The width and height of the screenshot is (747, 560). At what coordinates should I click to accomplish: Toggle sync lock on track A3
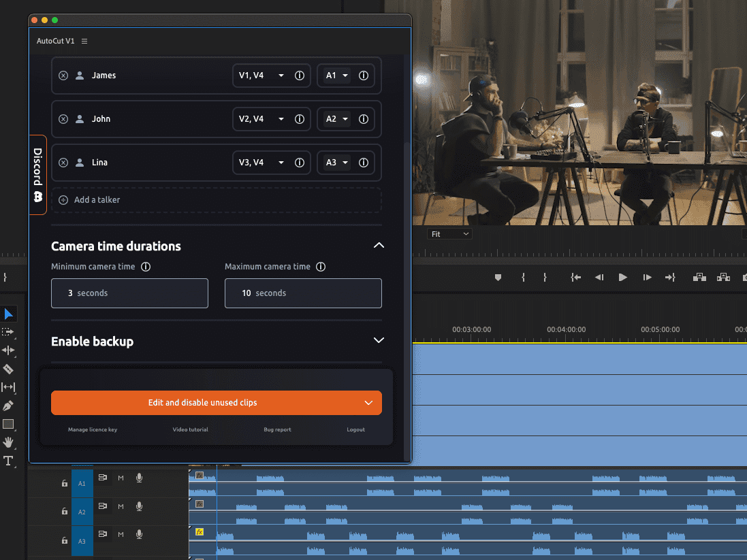(x=102, y=534)
